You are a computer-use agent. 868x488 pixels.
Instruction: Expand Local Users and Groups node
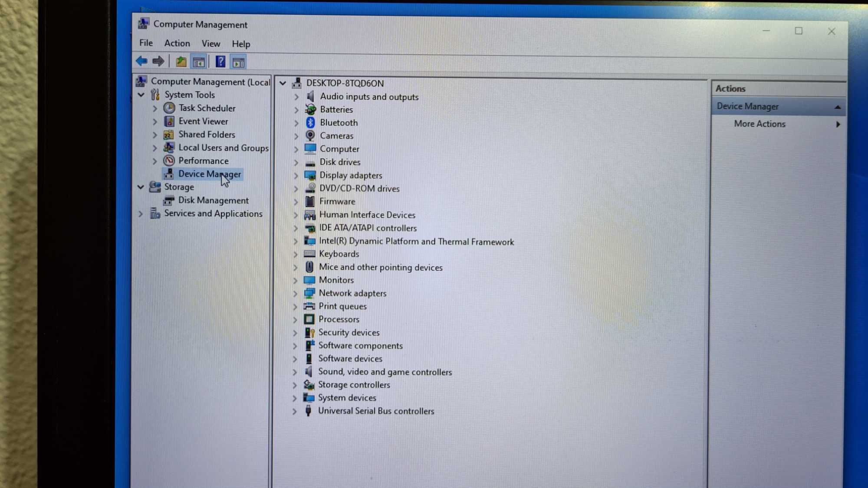pyautogui.click(x=155, y=148)
